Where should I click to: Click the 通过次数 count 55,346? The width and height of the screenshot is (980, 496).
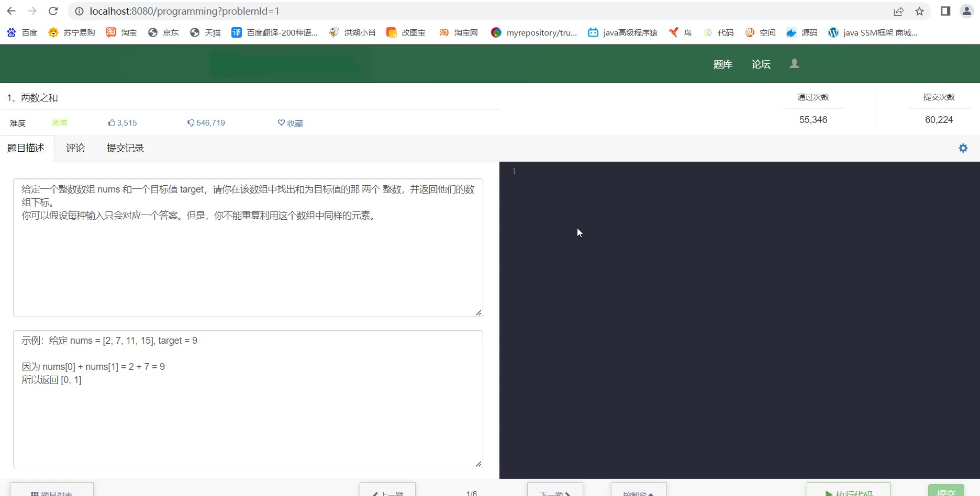pyautogui.click(x=813, y=120)
